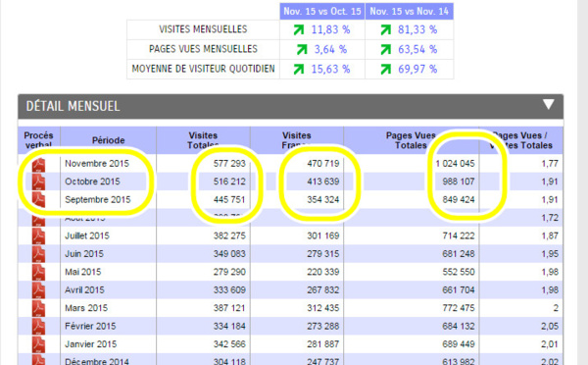This screenshot has width=588, height=365.
Task: Select the Nov. 15 vs Nov. 14 header
Action: pos(409,11)
